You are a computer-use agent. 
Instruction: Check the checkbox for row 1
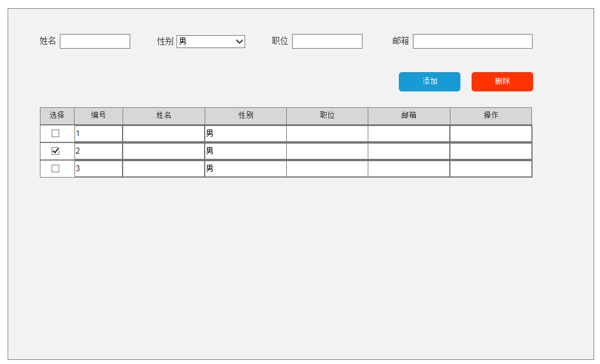(x=56, y=134)
